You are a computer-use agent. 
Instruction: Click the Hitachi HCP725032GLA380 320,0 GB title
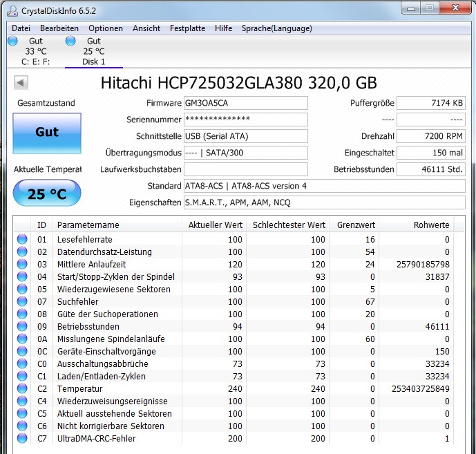[x=238, y=83]
